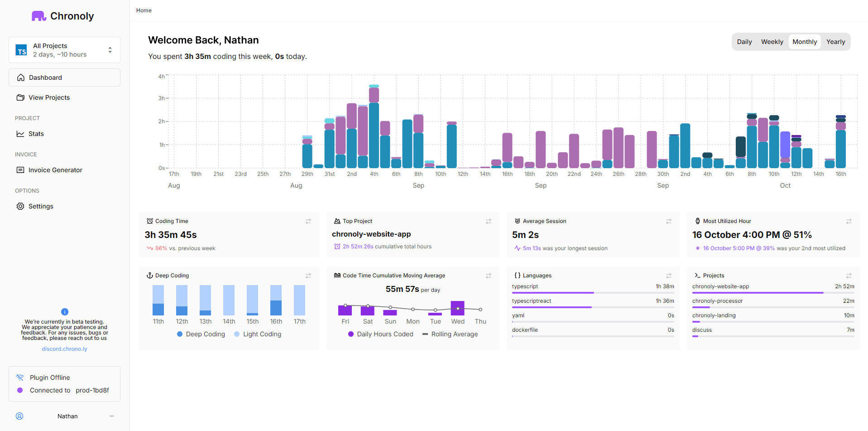Toggle Deep Coding legend series
The image size is (868, 431).
pyautogui.click(x=201, y=334)
